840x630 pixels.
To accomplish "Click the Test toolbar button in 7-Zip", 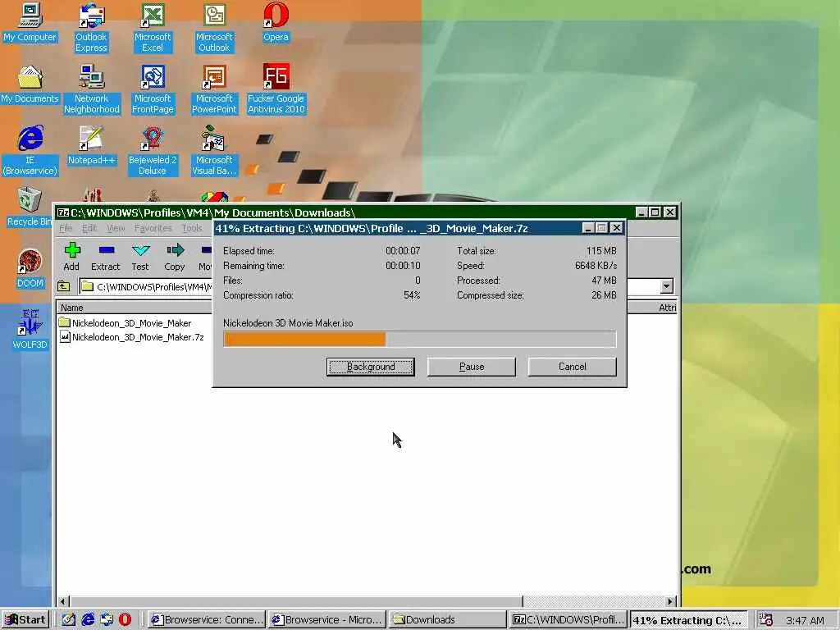I will pos(140,257).
